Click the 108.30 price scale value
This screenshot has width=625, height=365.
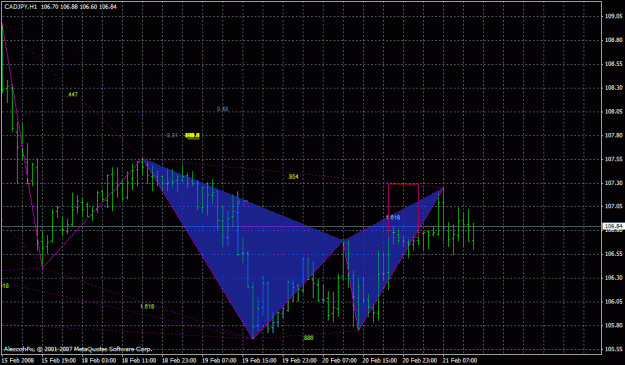click(x=613, y=87)
